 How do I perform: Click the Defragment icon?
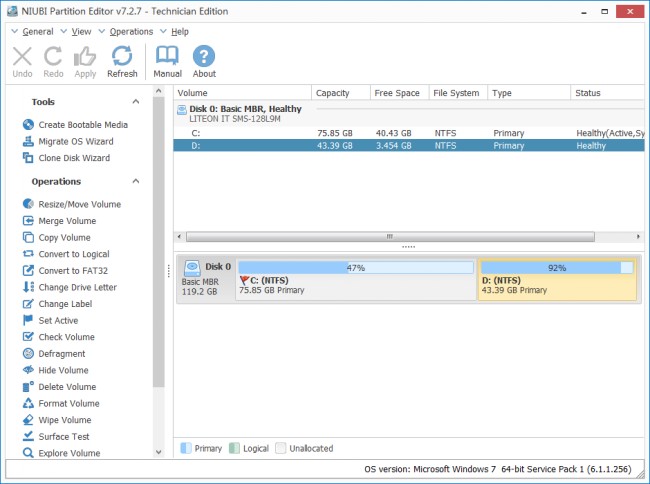(28, 353)
